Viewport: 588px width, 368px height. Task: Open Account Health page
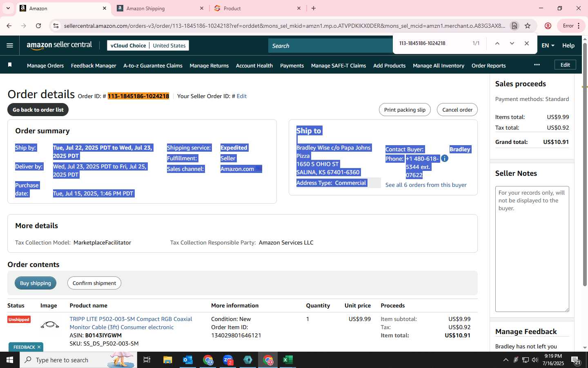254,65
